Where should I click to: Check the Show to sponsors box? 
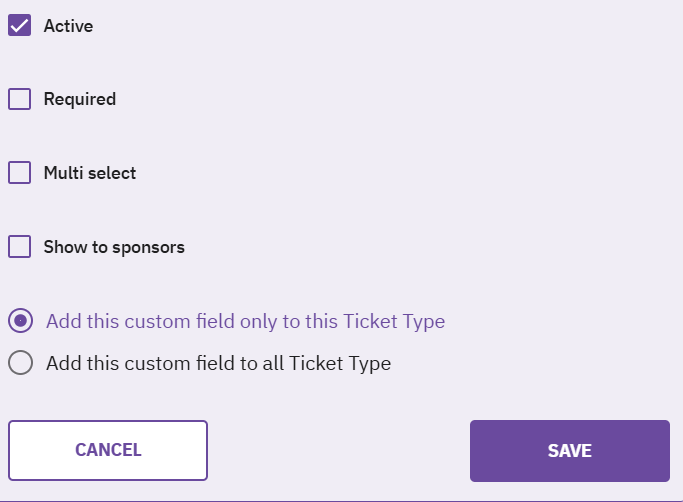(x=20, y=247)
